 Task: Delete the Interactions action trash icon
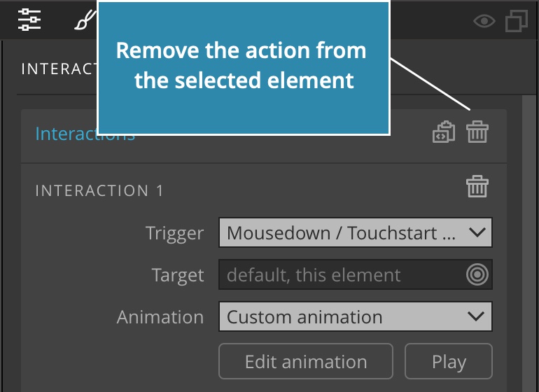point(477,132)
